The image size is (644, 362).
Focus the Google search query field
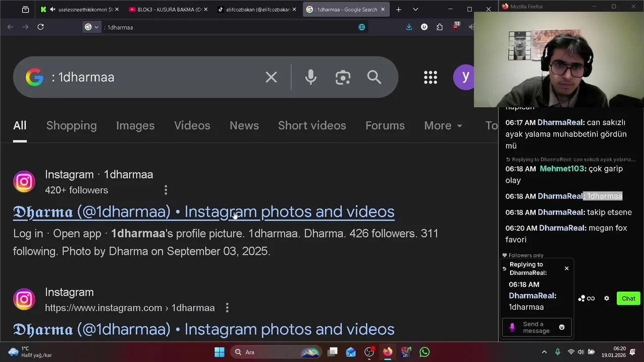pyautogui.click(x=156, y=77)
